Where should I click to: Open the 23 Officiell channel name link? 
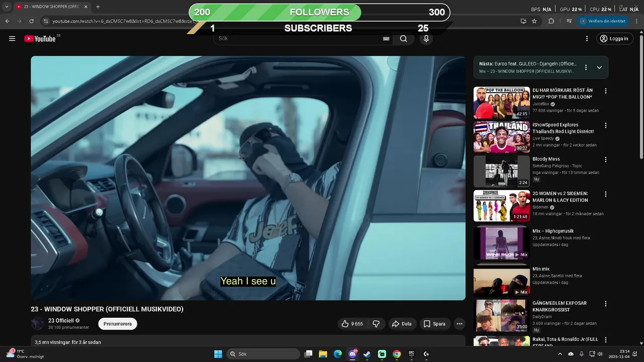[61, 320]
